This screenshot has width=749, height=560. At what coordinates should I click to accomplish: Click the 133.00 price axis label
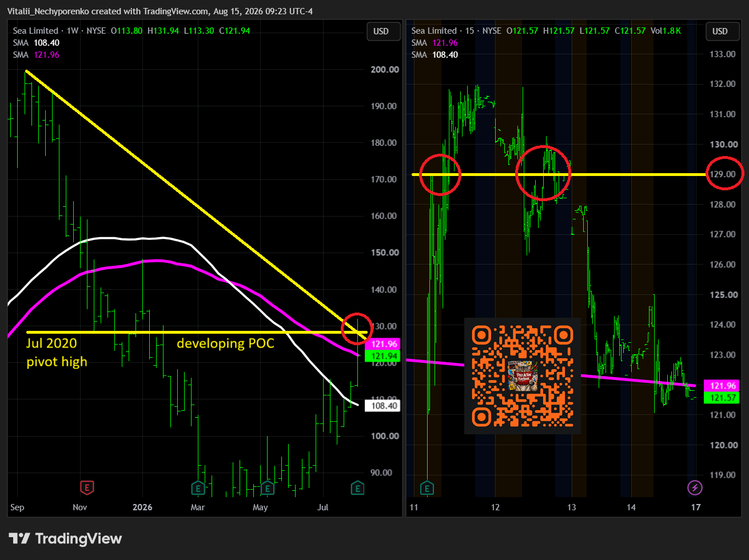click(723, 54)
